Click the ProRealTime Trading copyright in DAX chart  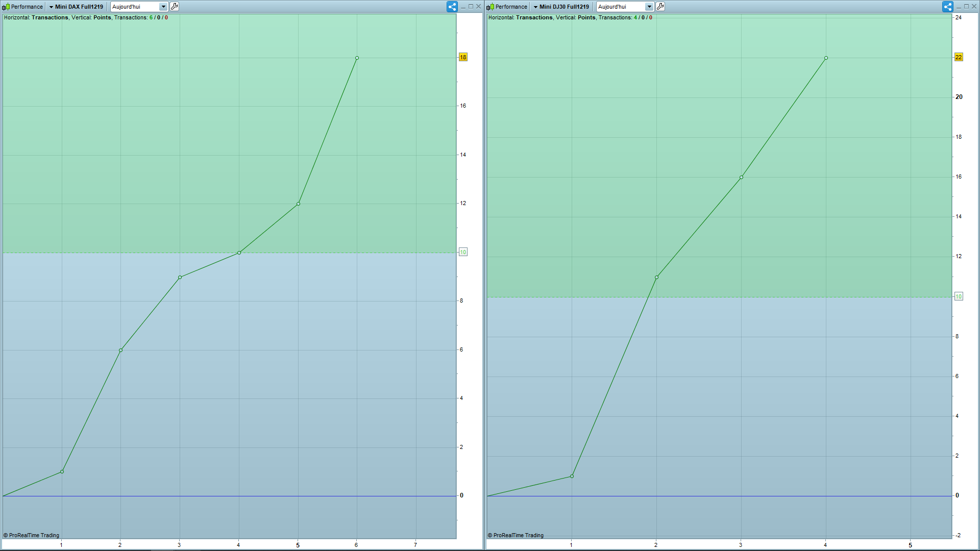click(32, 535)
